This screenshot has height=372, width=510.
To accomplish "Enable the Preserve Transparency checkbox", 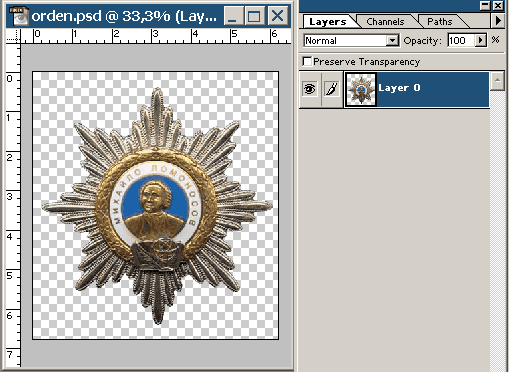I will click(307, 62).
